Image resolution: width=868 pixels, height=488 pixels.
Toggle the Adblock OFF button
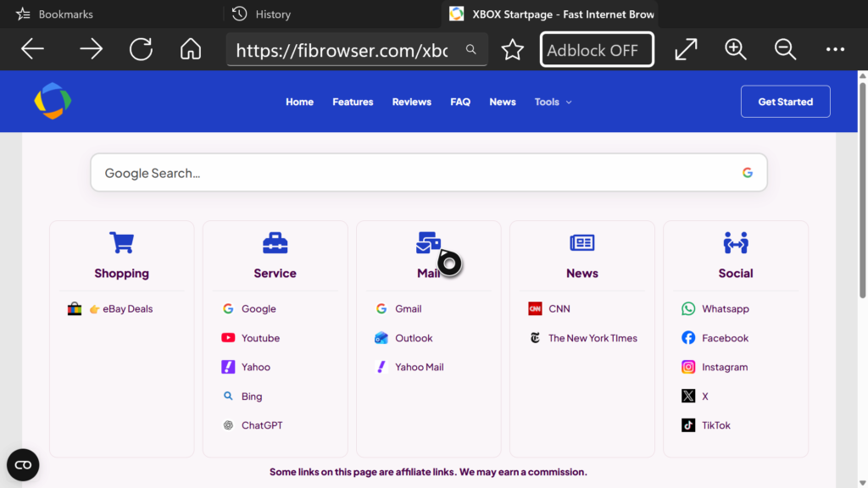pos(597,49)
